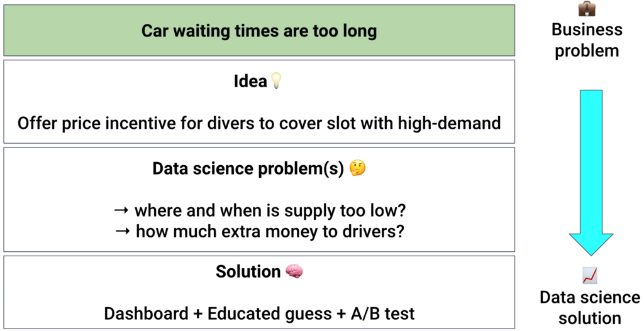Viewport: 644px width, 331px height.
Task: Click the 'Solution' heading text
Action: pyautogui.click(x=248, y=271)
